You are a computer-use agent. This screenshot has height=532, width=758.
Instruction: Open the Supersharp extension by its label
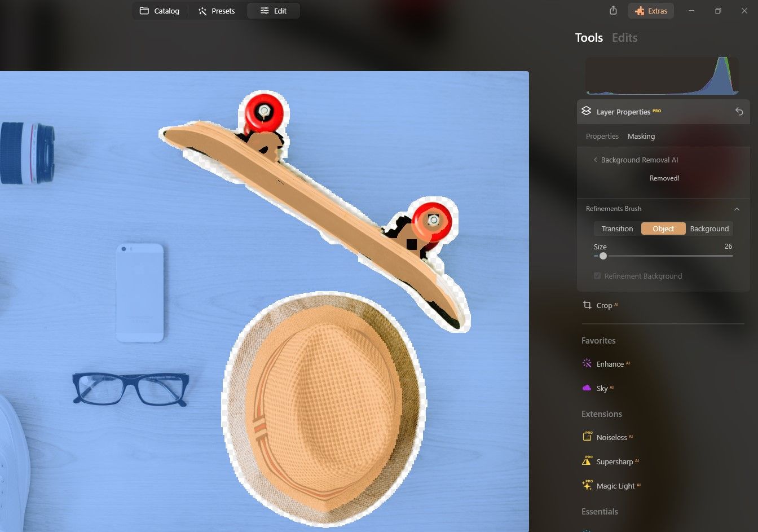pos(615,462)
